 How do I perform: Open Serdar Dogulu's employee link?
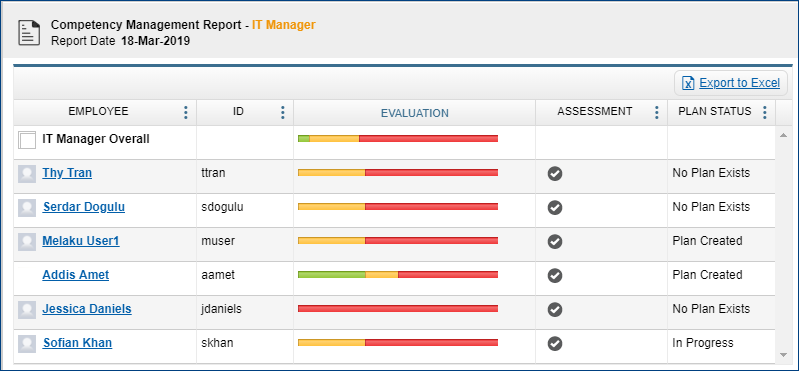84,207
